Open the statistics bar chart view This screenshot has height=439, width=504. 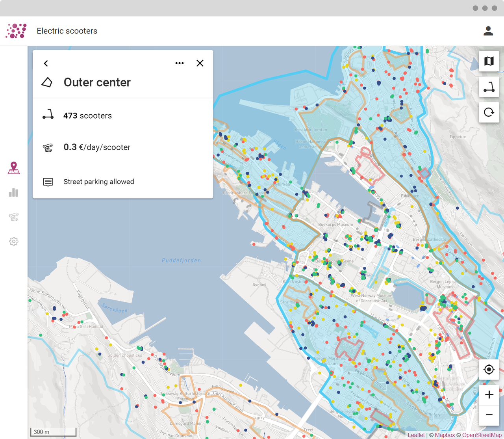pyautogui.click(x=14, y=192)
